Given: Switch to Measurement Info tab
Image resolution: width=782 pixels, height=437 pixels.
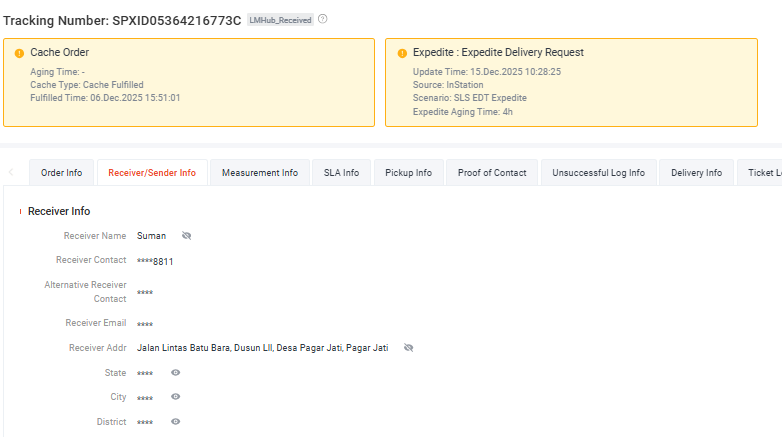Looking at the screenshot, I should tap(260, 173).
